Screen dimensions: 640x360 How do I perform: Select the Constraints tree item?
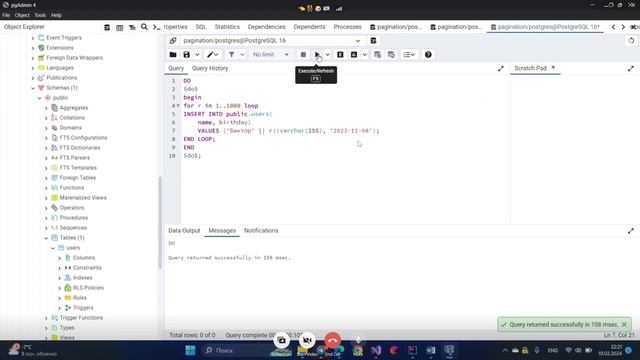coord(87,268)
